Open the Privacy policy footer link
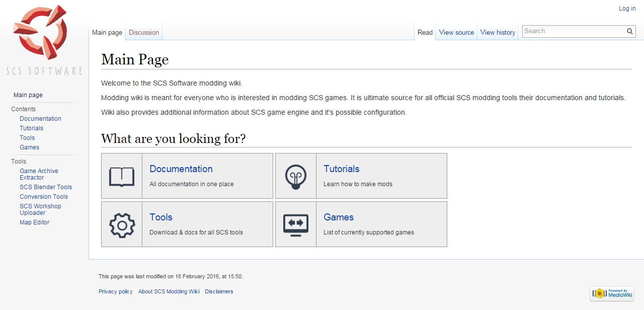This screenshot has width=644, height=310. click(116, 291)
